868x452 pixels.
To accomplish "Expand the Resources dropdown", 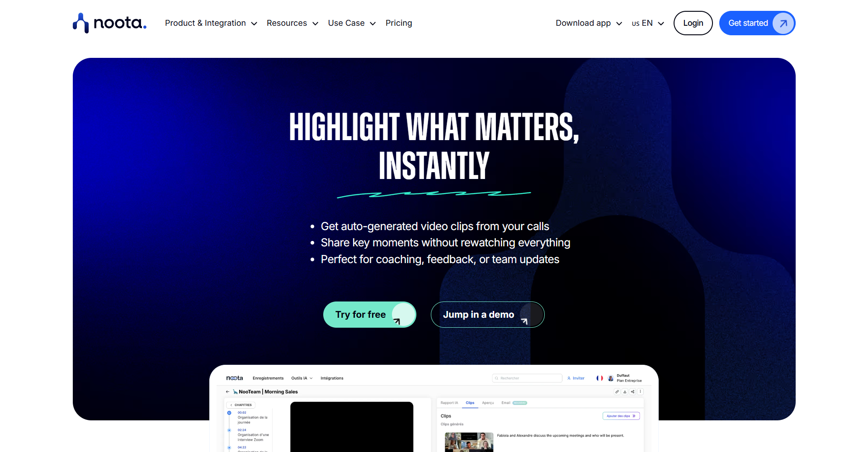I will click(x=292, y=23).
